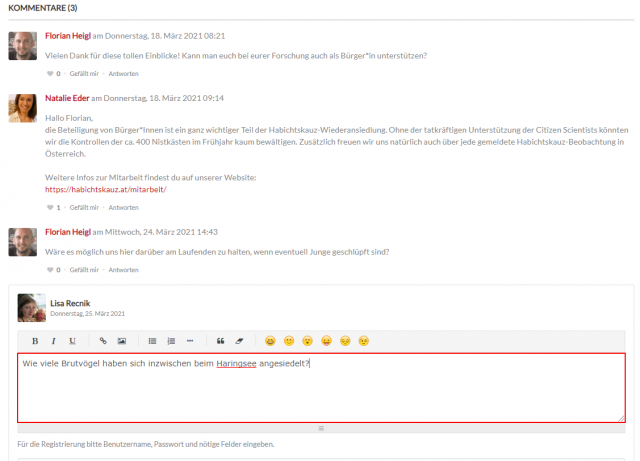
Task: Insert a hyperlink via the link icon
Action: click(x=103, y=341)
